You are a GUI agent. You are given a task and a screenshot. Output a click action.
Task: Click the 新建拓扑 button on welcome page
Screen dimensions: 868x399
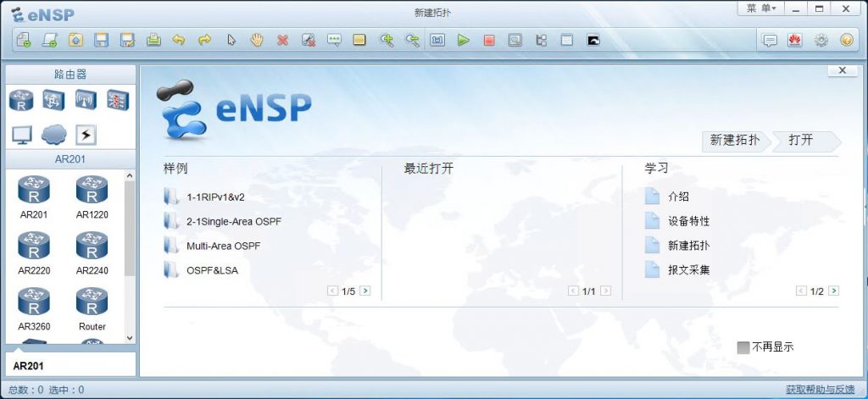tap(737, 141)
